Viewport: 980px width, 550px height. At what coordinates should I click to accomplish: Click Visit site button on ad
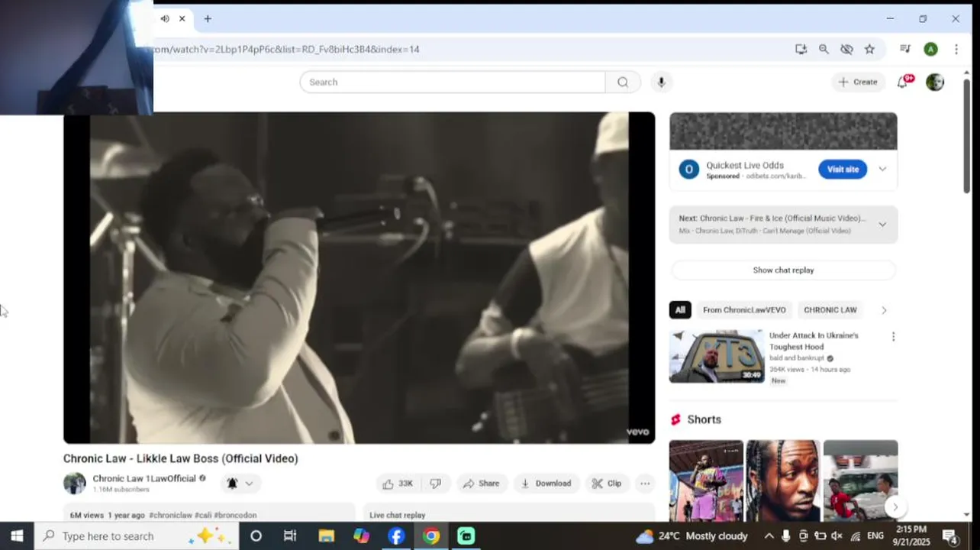pyautogui.click(x=843, y=170)
